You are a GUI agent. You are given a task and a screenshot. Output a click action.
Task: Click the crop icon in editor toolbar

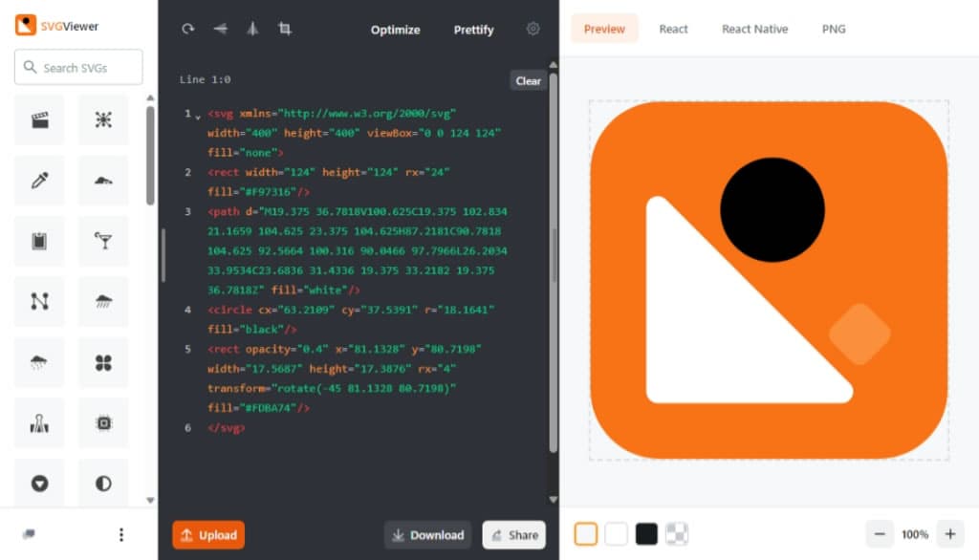pos(285,29)
